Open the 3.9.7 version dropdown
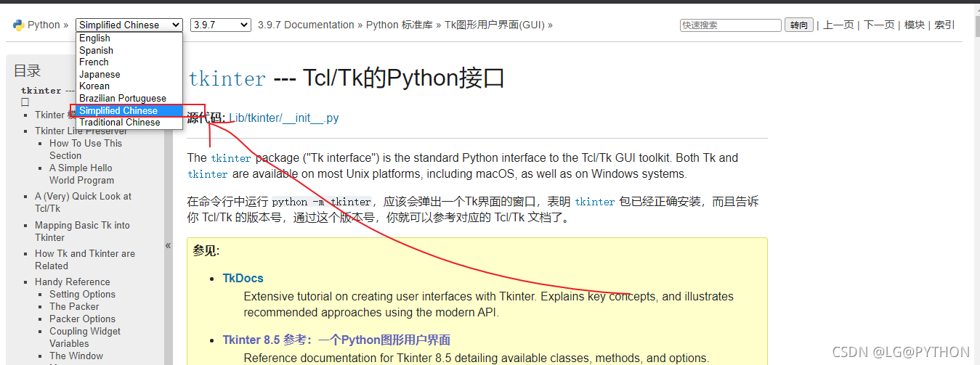Viewport: 980px width, 365px height. click(221, 25)
